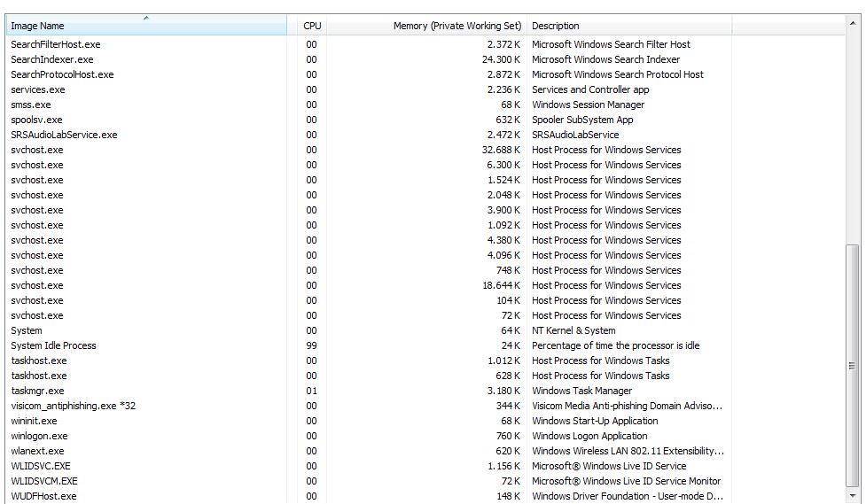The image size is (866, 504).
Task: Click Windows Start-Up Application description
Action: [x=595, y=421]
